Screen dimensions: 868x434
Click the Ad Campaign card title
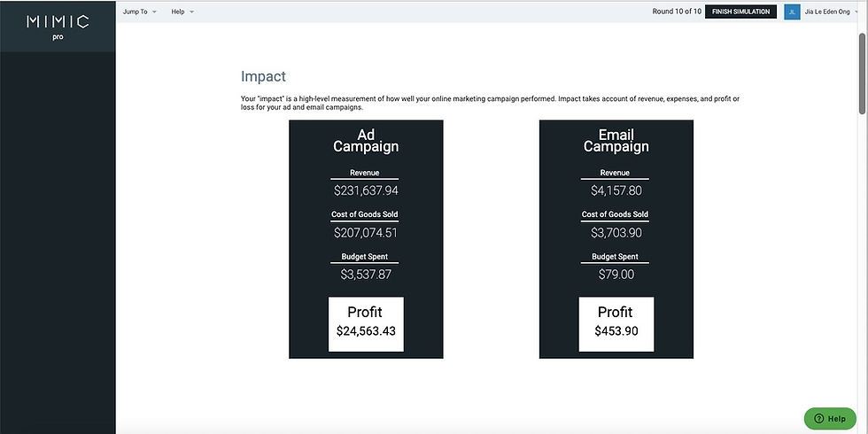coord(366,141)
